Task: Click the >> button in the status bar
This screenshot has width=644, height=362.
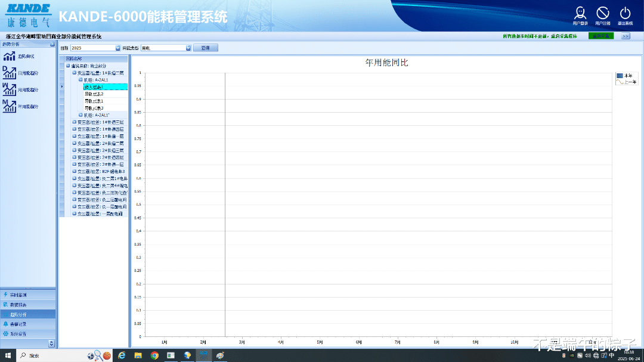Action: coord(626,36)
